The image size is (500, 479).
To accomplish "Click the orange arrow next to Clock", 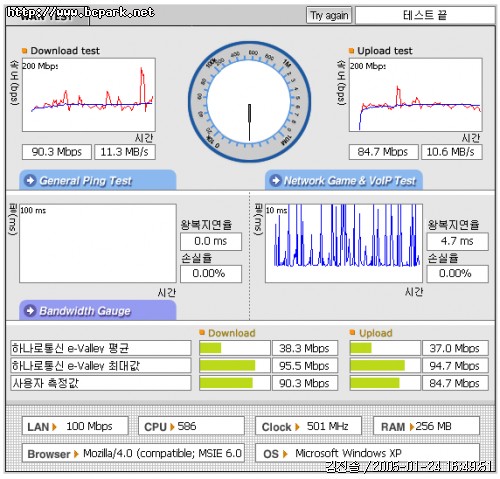I will pyautogui.click(x=297, y=427).
